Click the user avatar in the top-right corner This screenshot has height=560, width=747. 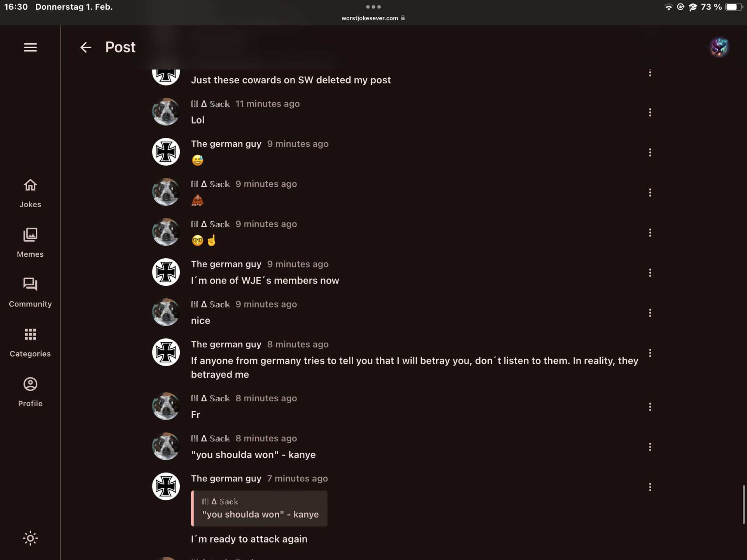pos(719,47)
